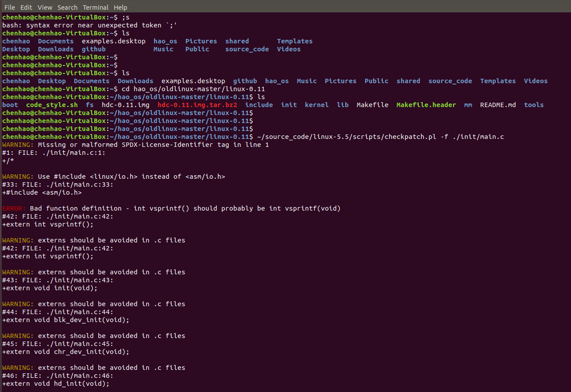Image resolution: width=571 pixels, height=392 pixels.
Task: Open the Search menu
Action: pos(67,7)
